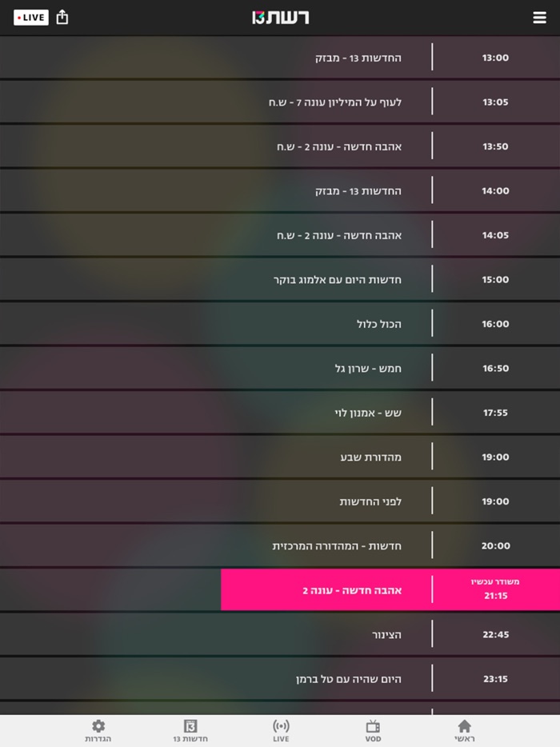Open the hamburger menu
Viewport: 560px width, 747px height.
point(539,18)
